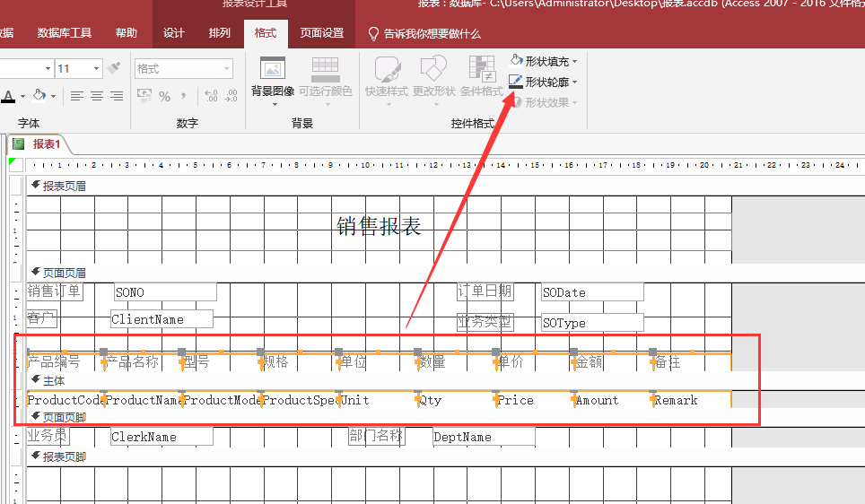Switch to the Arrange tab
865x504 pixels.
click(x=220, y=33)
